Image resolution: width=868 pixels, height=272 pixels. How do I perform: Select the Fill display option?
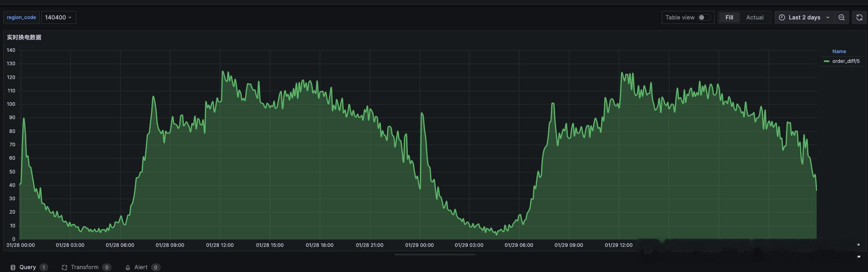point(729,17)
